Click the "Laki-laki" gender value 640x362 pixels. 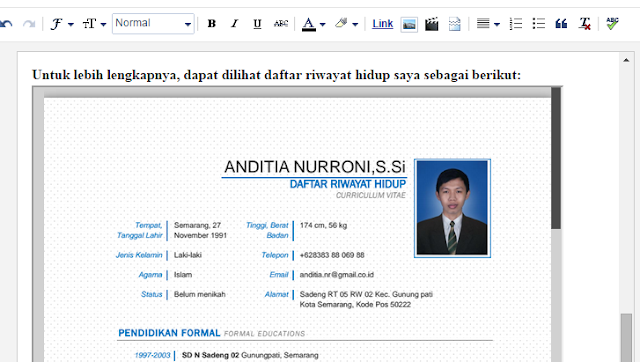[188, 255]
